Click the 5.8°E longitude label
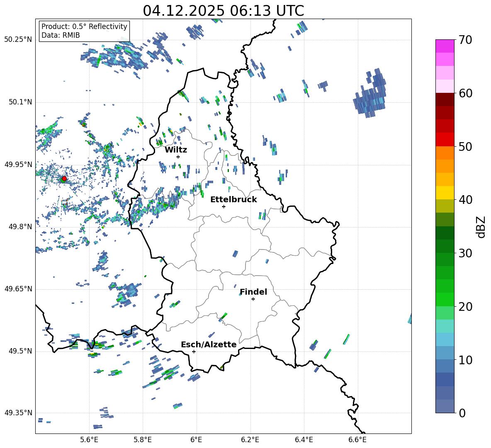This screenshot has width=491, height=448. [143, 440]
